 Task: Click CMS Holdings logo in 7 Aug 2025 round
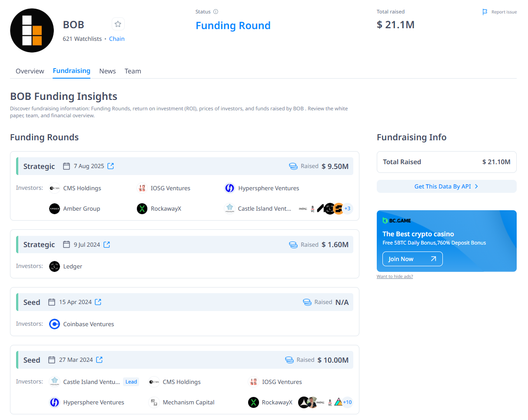click(x=54, y=188)
